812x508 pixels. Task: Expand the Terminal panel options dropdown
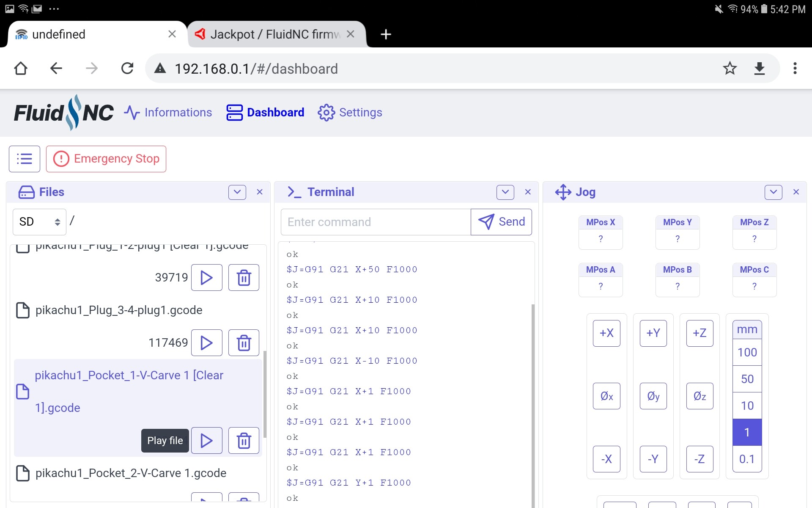[505, 192]
